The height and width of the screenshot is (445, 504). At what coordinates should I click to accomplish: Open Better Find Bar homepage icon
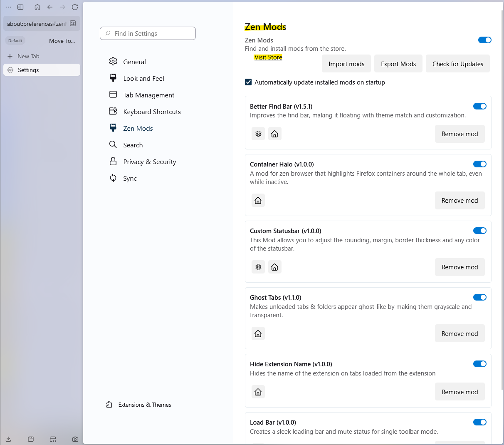pyautogui.click(x=274, y=134)
